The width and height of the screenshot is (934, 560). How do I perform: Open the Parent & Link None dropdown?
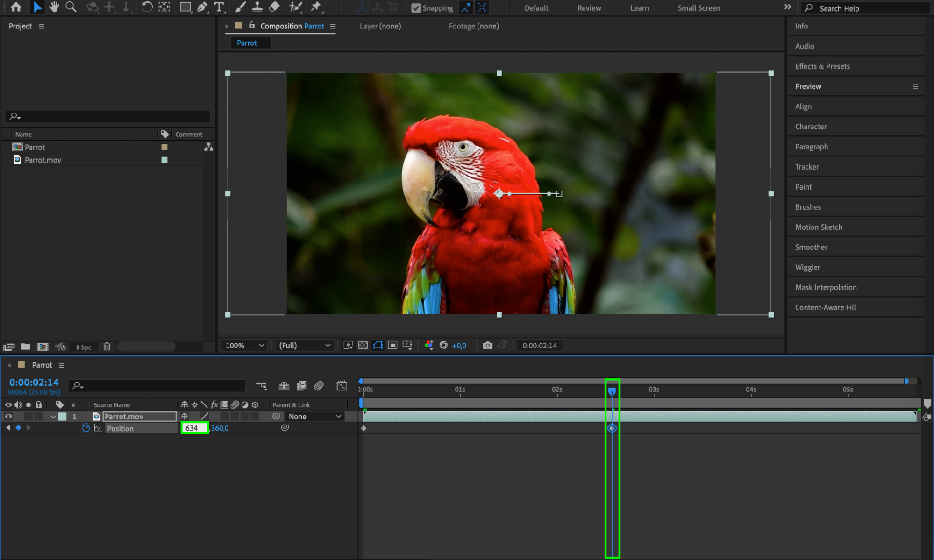[x=314, y=416]
